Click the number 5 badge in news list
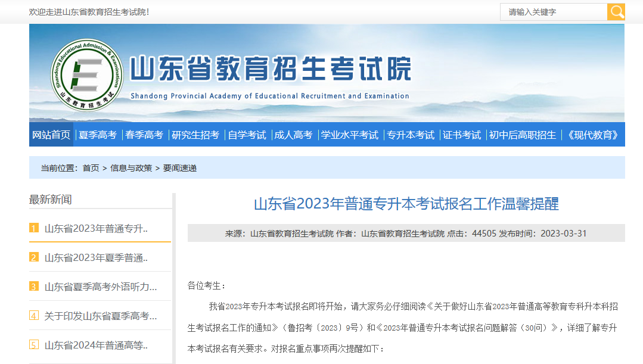The width and height of the screenshot is (643, 364). [34, 345]
